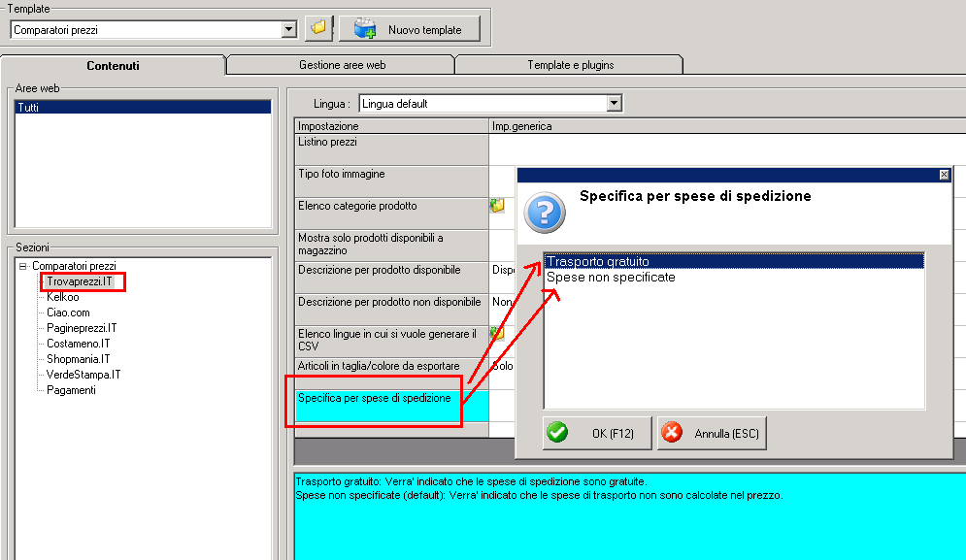The height and width of the screenshot is (560, 966).
Task: Open the Lingua default dropdown
Action: (x=614, y=104)
